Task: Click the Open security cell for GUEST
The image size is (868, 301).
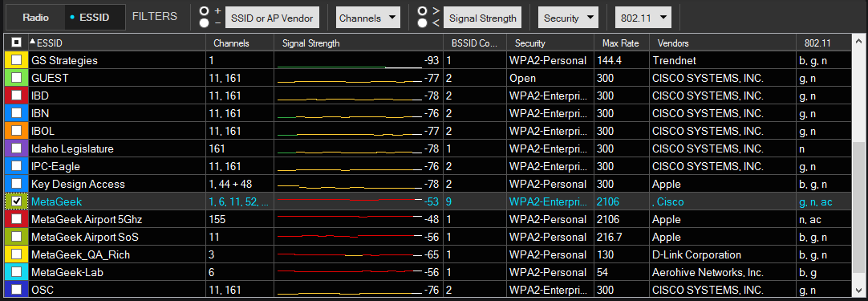Action: [x=550, y=78]
